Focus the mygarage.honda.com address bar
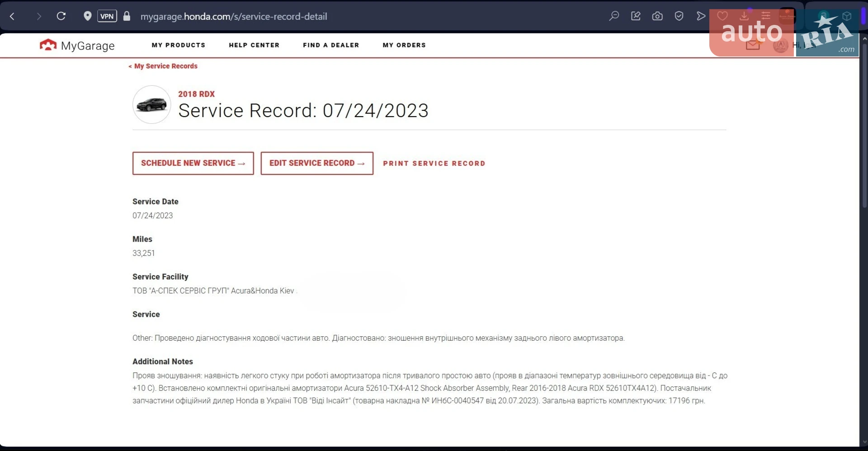Image resolution: width=868 pixels, height=451 pixels. point(234,16)
